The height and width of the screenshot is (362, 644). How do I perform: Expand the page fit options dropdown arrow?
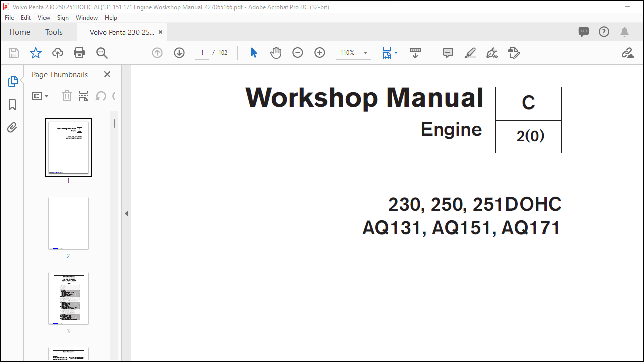pos(396,53)
